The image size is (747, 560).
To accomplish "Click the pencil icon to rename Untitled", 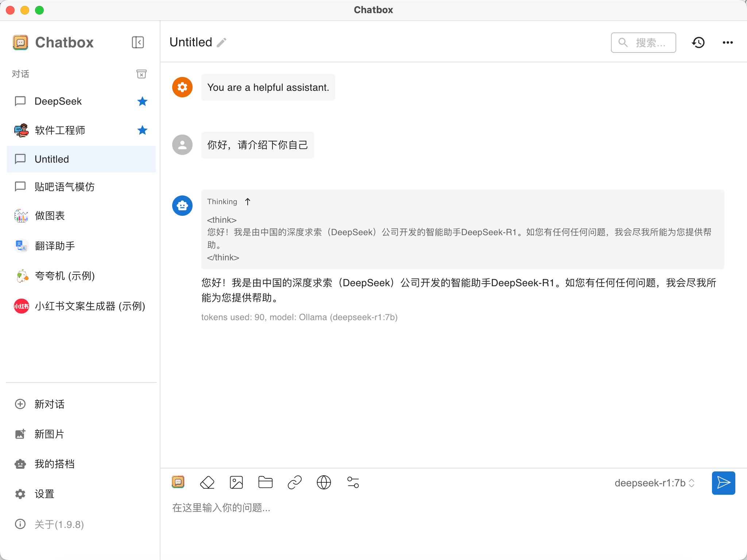I will (221, 43).
